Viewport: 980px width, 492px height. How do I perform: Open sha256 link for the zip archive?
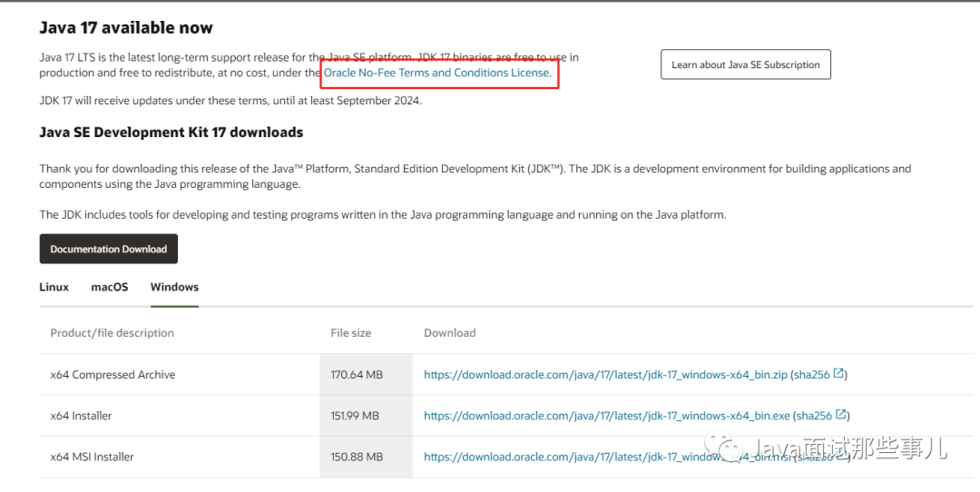tap(811, 375)
